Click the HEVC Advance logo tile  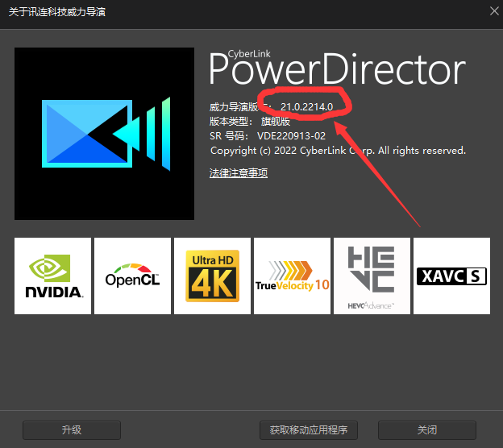pos(372,276)
